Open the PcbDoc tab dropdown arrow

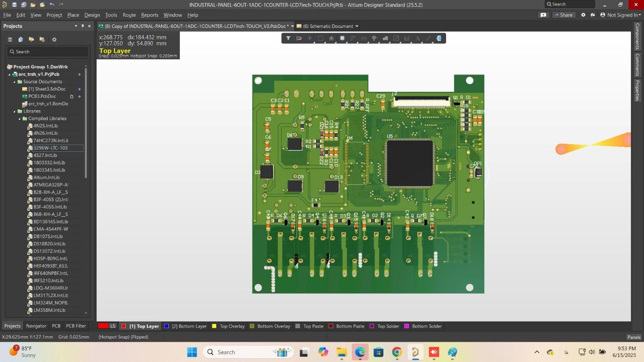click(292, 26)
